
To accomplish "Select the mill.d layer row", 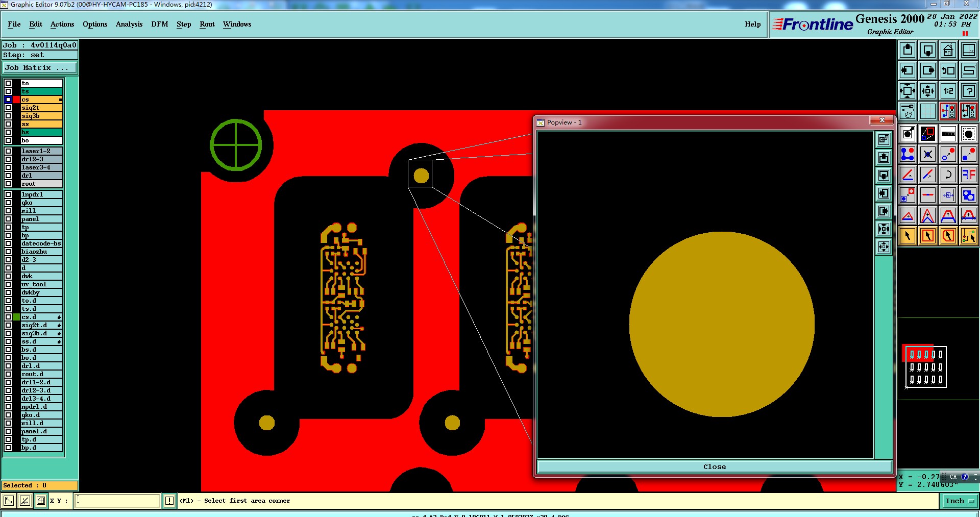I will [41, 423].
